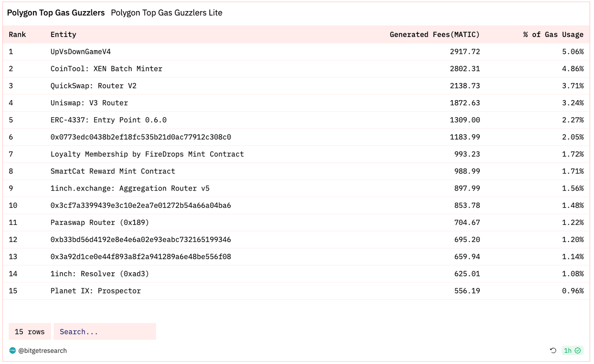Click the 695.20 generated fees value
Viewport: 594px width, 364px height.
(467, 240)
